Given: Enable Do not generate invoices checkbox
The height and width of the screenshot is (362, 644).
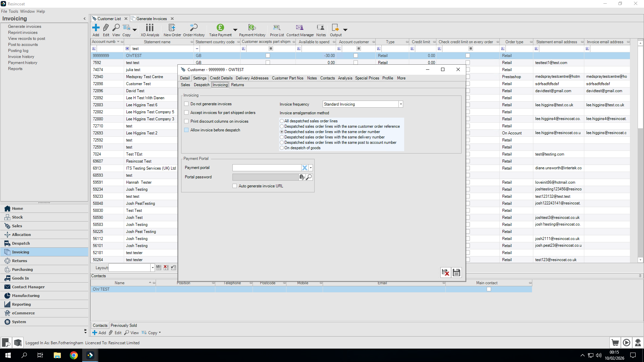Looking at the screenshot, I should [x=186, y=104].
